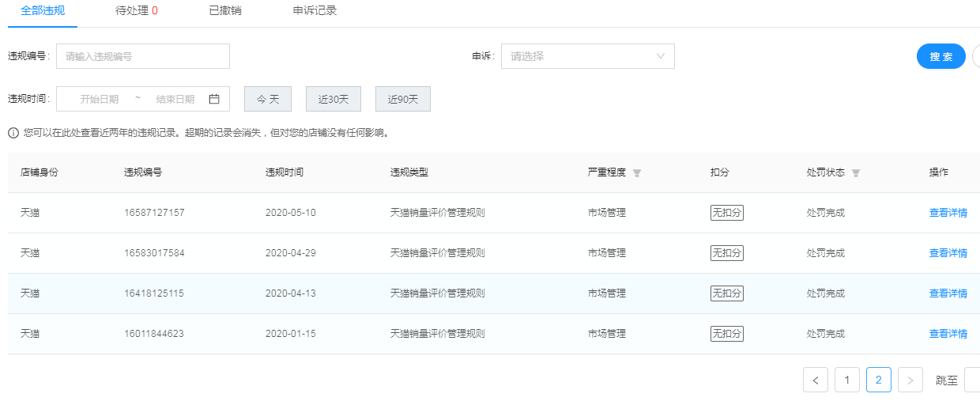Click the 操作 column header
980x405 pixels.
pos(939,172)
